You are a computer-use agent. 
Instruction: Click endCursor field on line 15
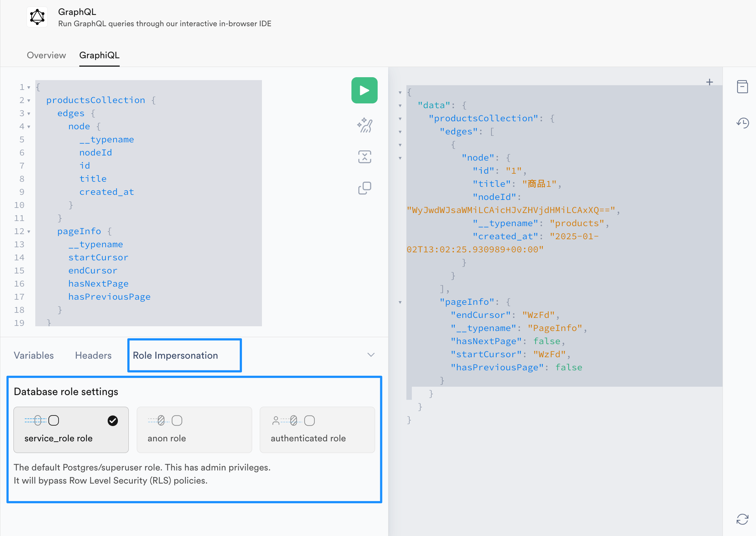click(93, 271)
